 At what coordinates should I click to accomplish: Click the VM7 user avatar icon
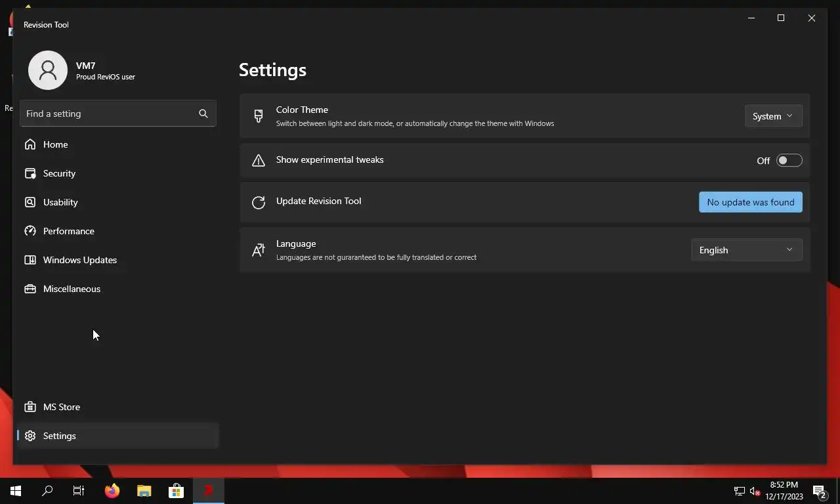click(48, 70)
